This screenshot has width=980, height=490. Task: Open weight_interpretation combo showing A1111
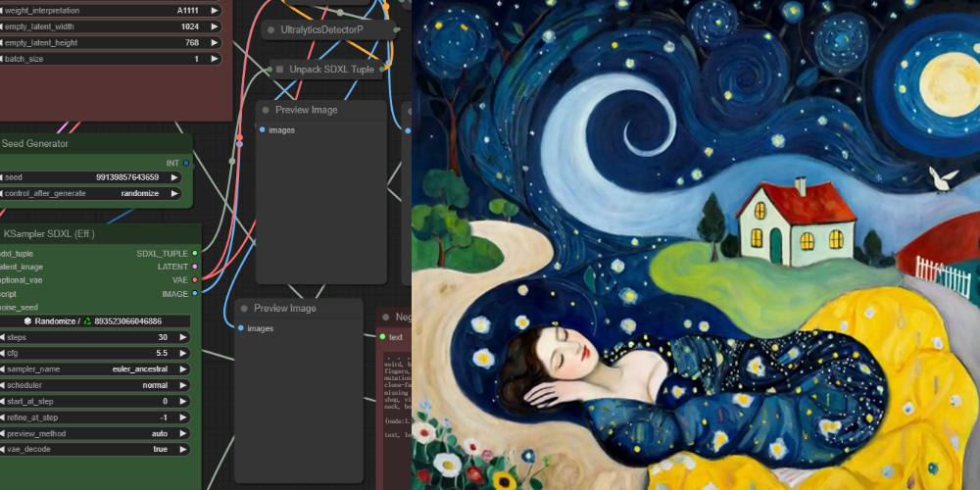tap(110, 11)
